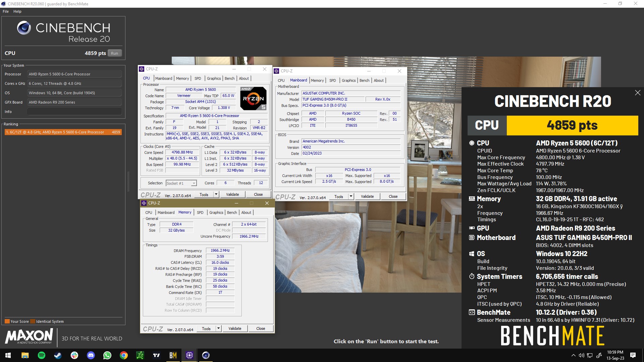The width and height of the screenshot is (644, 362).
Task: Click Tools button in CPU-Z CPU window
Action: (204, 194)
